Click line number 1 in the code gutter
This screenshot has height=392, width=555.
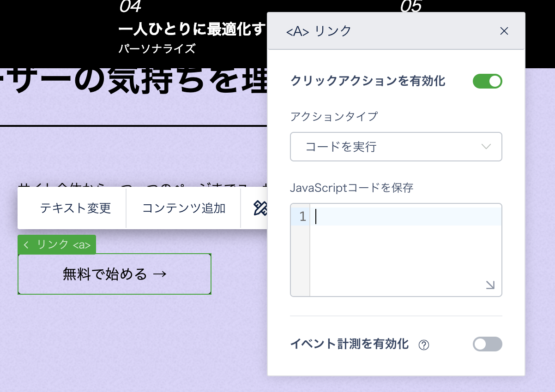coord(302,216)
